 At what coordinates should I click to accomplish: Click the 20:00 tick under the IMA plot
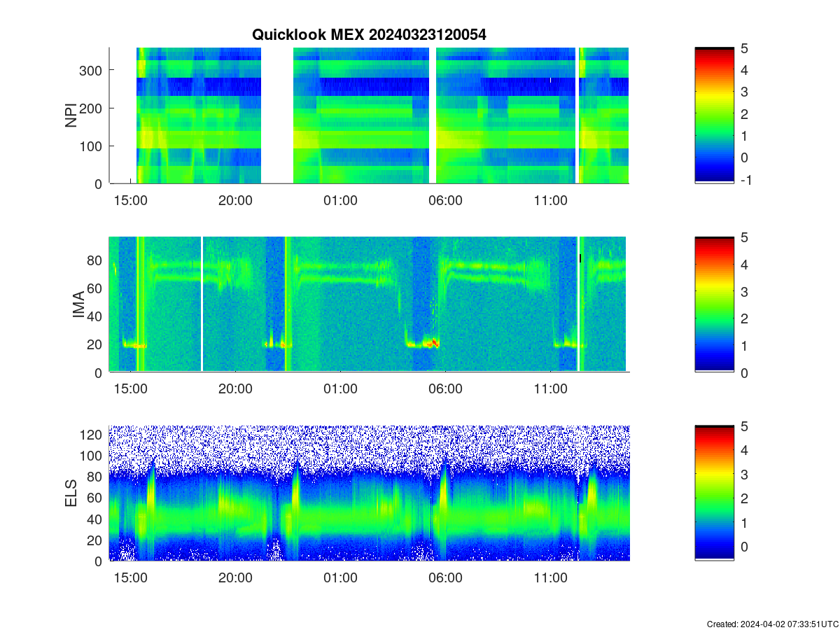point(235,389)
